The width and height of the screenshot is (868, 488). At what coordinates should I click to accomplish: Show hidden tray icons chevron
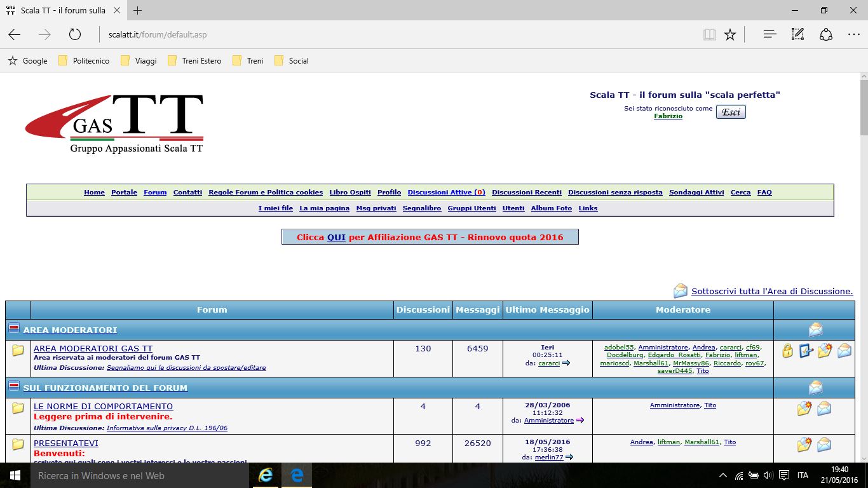click(x=723, y=475)
